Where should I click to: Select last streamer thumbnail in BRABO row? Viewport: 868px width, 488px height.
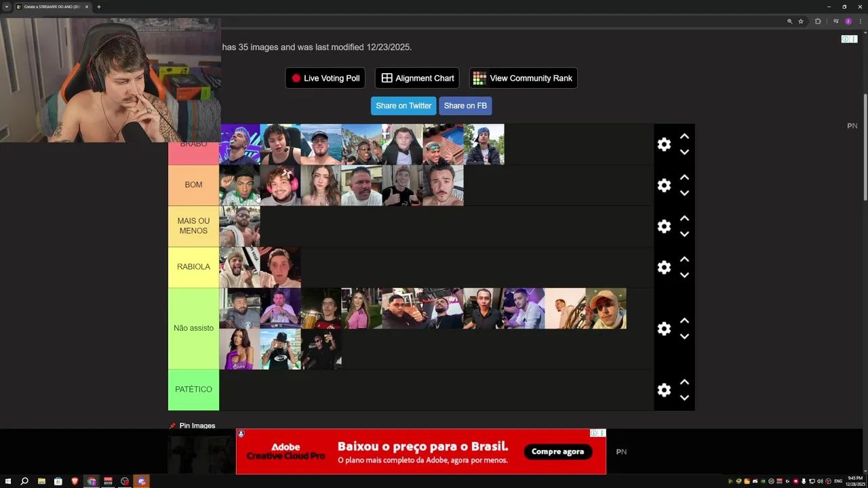pyautogui.click(x=484, y=144)
